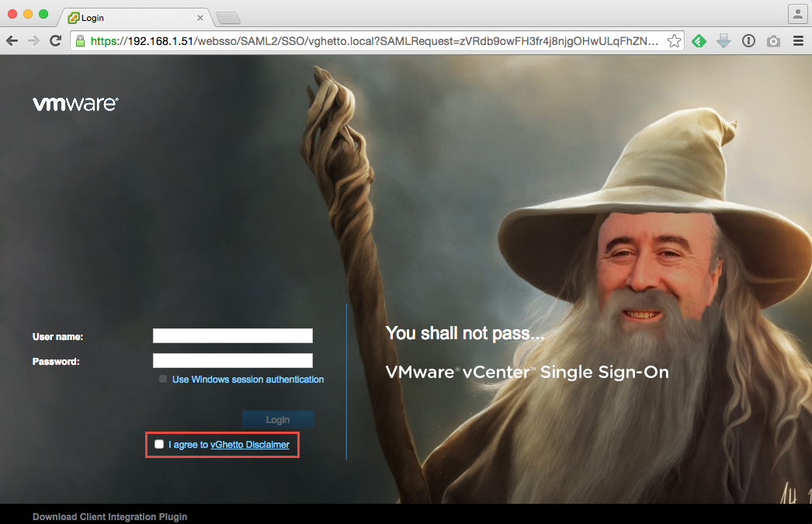Click the 'User name:' label
Image resolution: width=812 pixels, height=524 pixels.
[x=57, y=337]
